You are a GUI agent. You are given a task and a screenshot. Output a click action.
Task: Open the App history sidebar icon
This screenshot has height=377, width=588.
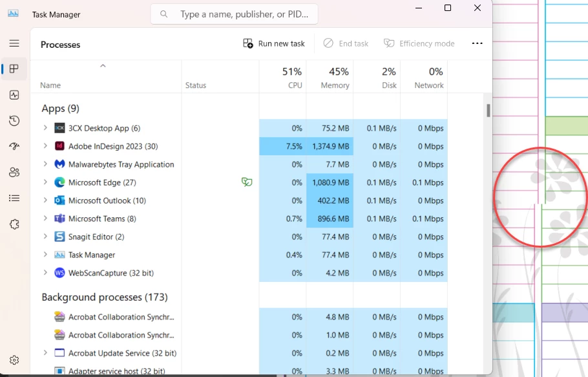(14, 121)
